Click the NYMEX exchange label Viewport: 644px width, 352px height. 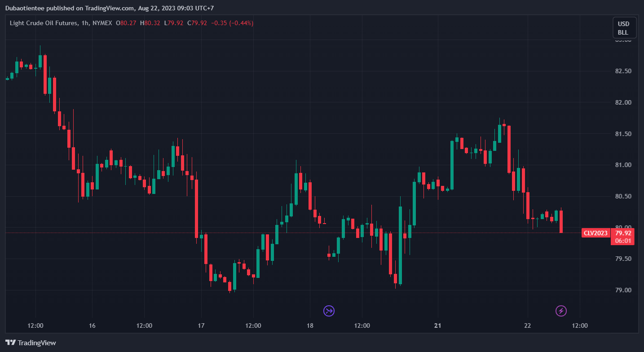pos(102,23)
